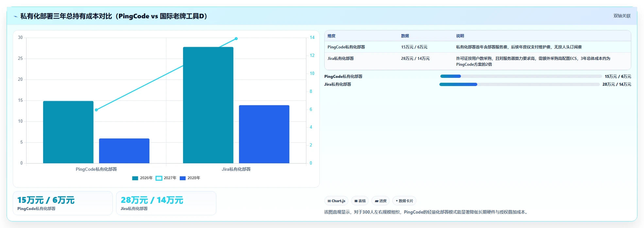Click the 2027年 legend outlined color box
The height and width of the screenshot is (228, 644).
coord(159,178)
